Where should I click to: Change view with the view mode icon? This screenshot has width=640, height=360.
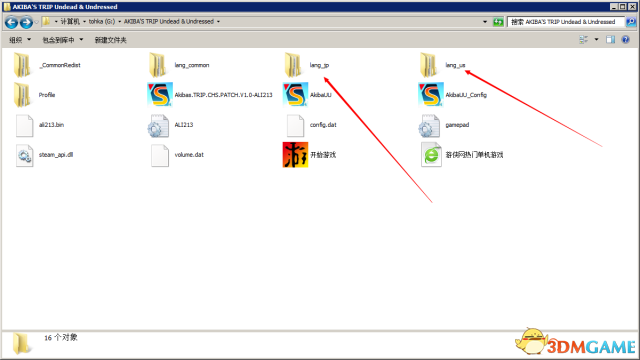(x=583, y=40)
